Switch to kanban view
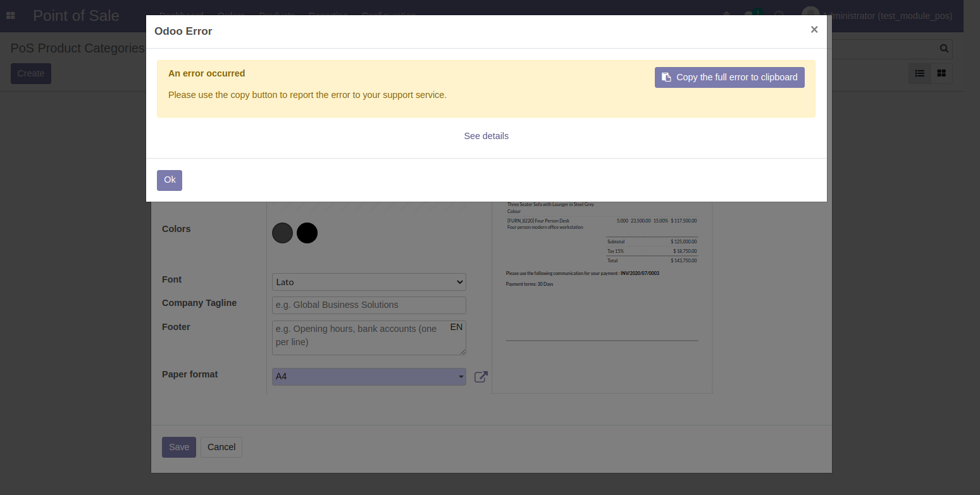The width and height of the screenshot is (980, 495). point(941,73)
